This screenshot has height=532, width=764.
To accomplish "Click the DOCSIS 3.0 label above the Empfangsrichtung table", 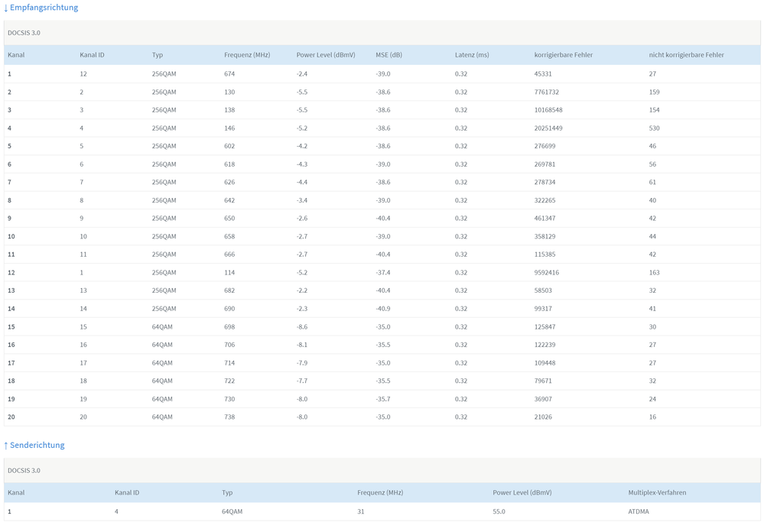I will pyautogui.click(x=24, y=33).
